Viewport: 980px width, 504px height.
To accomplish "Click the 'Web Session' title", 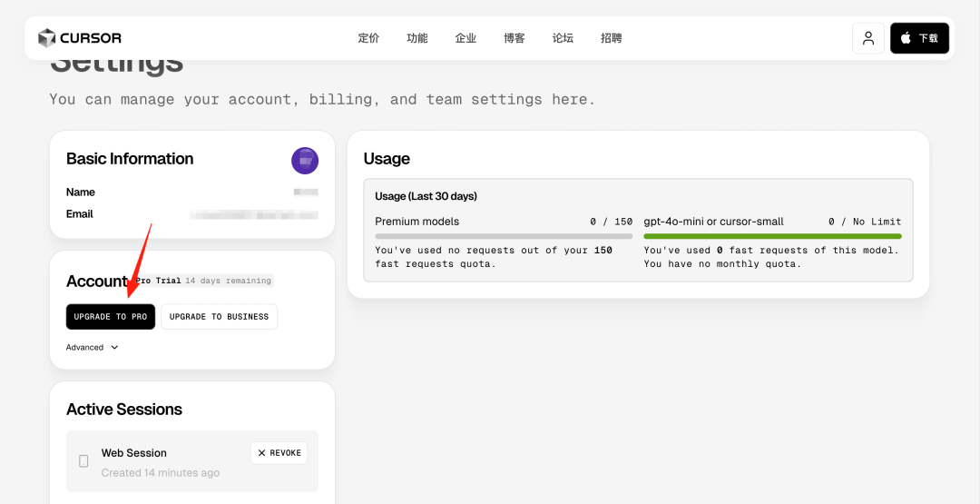I will click(133, 453).
